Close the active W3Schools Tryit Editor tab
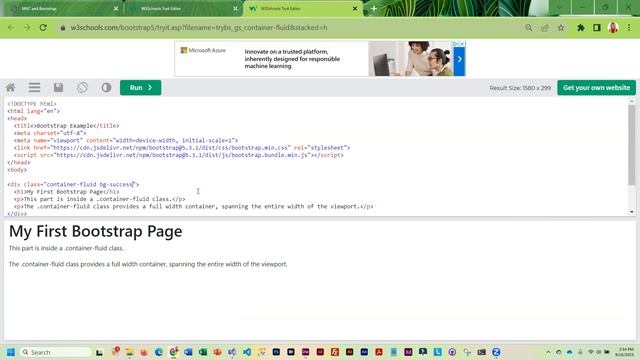Image resolution: width=640 pixels, height=360 pixels. [355, 9]
